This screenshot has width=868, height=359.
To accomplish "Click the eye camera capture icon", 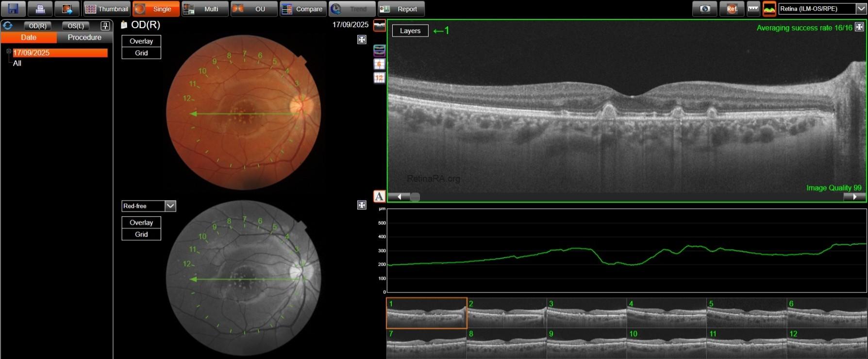I will pos(705,9).
